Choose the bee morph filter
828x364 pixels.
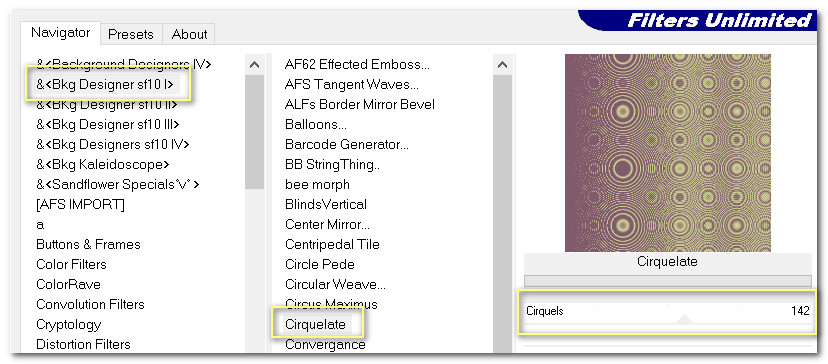point(317,184)
